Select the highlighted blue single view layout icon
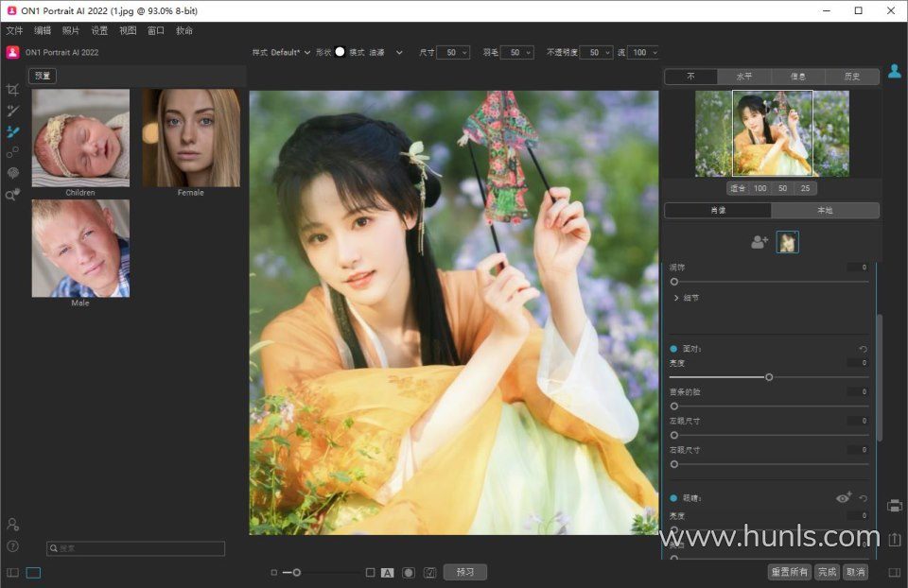This screenshot has height=588, width=908. click(x=34, y=572)
